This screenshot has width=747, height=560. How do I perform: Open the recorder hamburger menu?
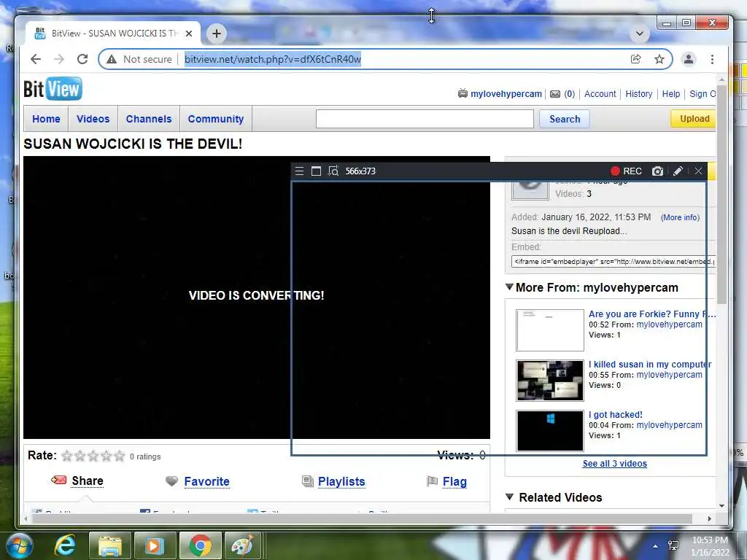tap(299, 171)
